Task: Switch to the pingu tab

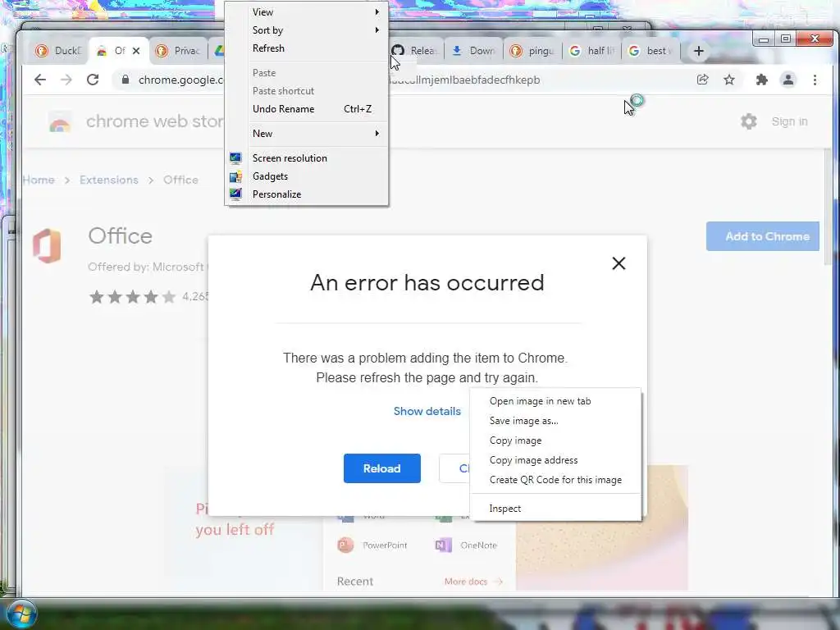Action: (533, 51)
